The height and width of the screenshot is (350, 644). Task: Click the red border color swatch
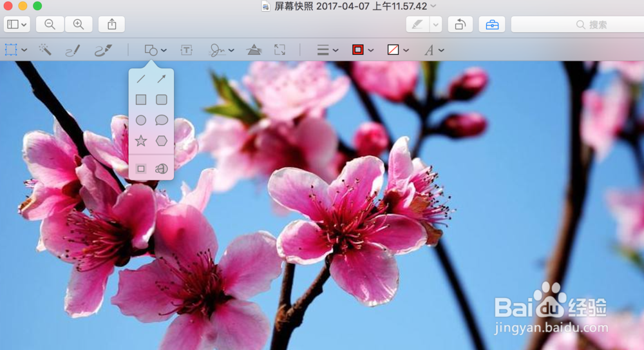click(x=357, y=50)
